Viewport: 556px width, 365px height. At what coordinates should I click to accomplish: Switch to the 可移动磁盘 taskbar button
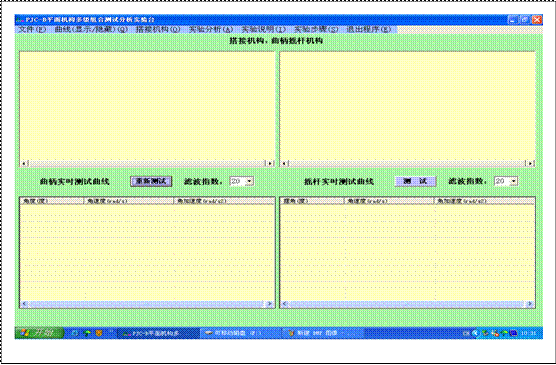(x=241, y=333)
